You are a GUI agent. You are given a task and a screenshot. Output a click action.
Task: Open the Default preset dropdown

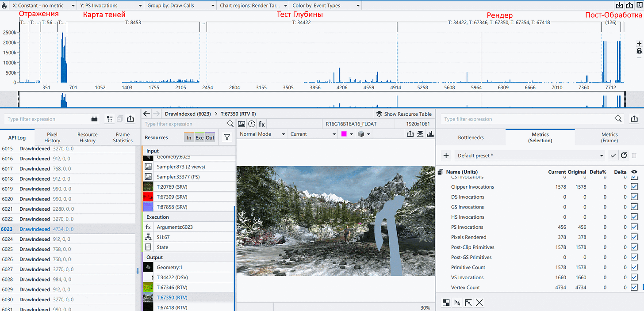coord(530,155)
